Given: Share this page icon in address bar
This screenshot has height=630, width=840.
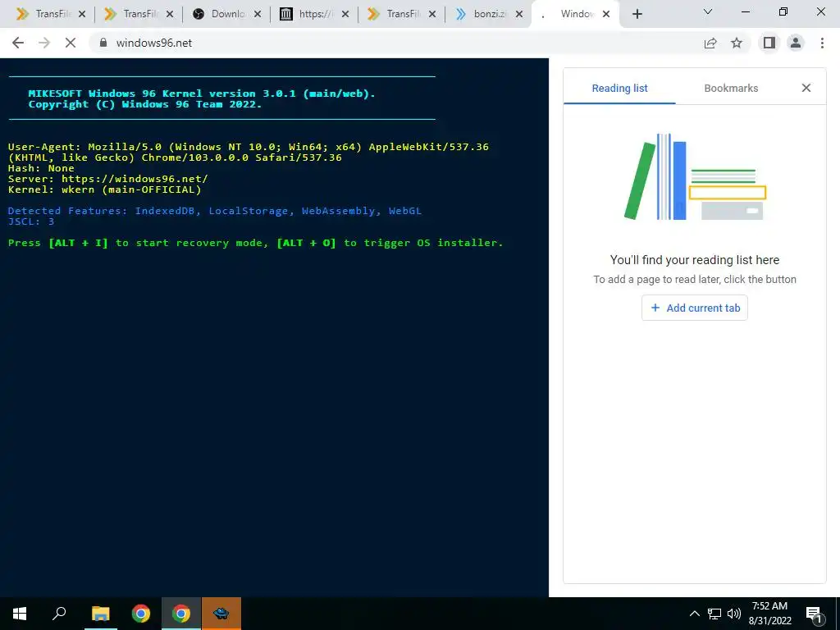Looking at the screenshot, I should pyautogui.click(x=710, y=43).
